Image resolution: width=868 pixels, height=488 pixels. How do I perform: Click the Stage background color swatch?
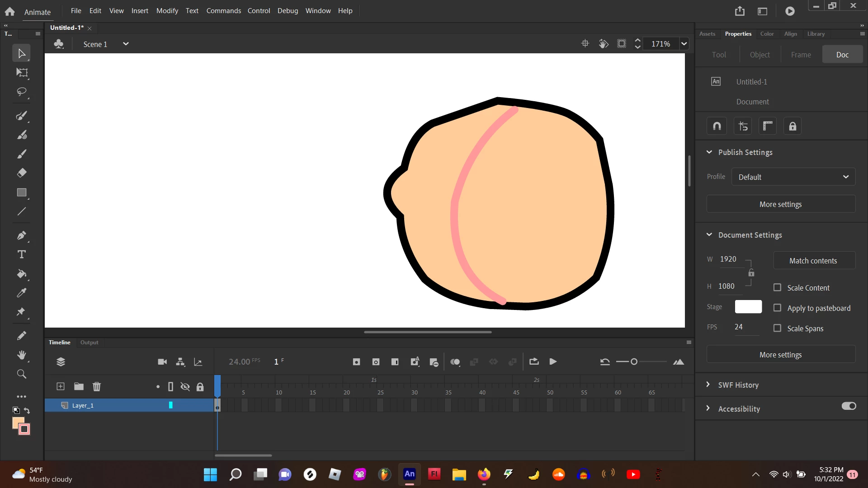748,307
